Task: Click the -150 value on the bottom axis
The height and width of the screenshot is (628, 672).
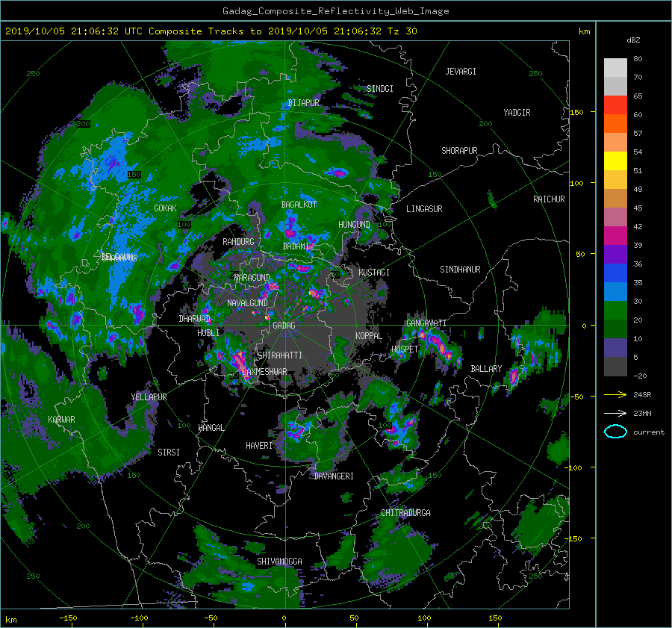Action: point(68,618)
